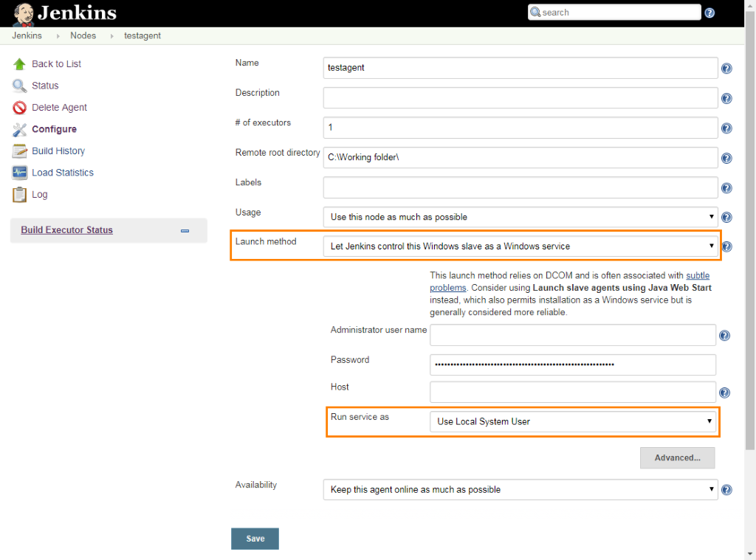Open the Availability dropdown
Screen dimensions: 756x560
click(520, 490)
